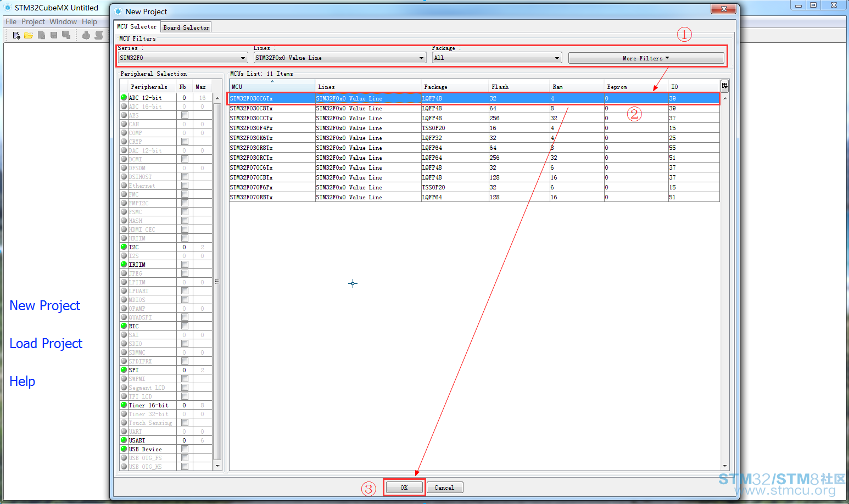This screenshot has height=504, width=849.
Task: Click the Save As multi-floppy toolbar icon
Action: click(66, 35)
